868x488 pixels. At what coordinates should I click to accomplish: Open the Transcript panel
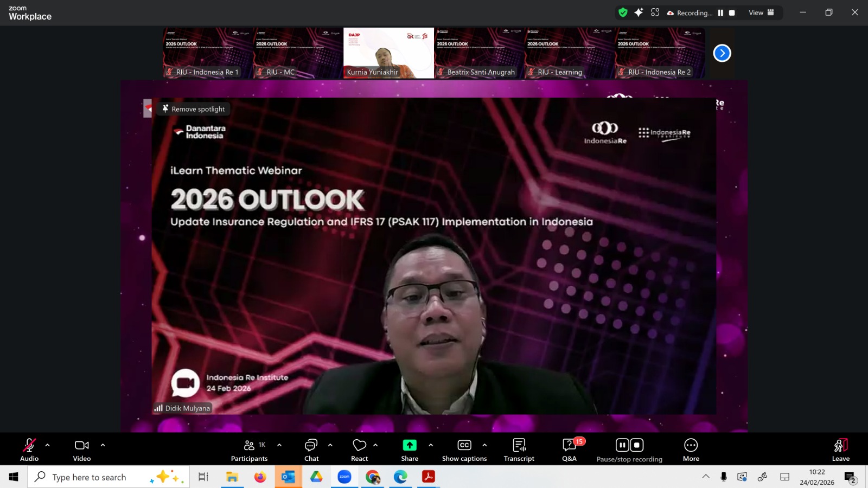point(519,450)
